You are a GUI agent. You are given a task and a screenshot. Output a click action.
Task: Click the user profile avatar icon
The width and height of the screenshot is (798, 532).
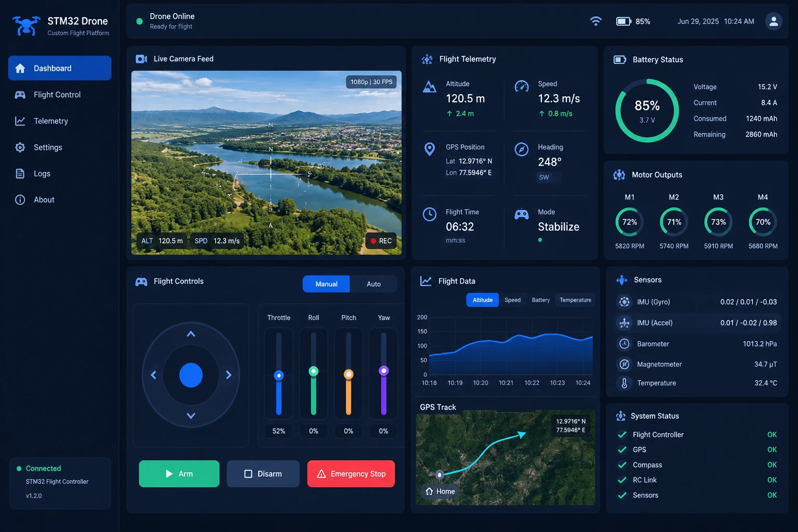774,21
